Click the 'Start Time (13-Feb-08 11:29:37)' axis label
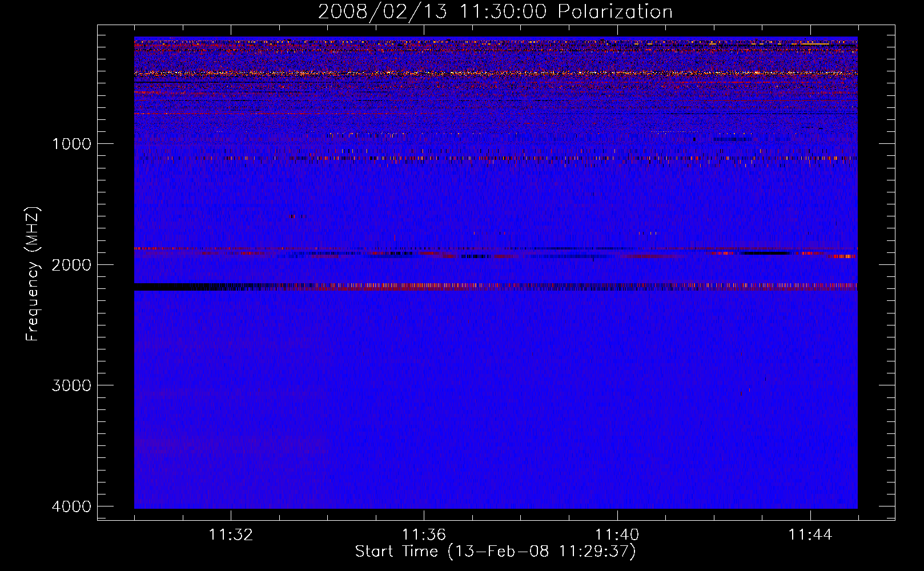 pos(495,552)
